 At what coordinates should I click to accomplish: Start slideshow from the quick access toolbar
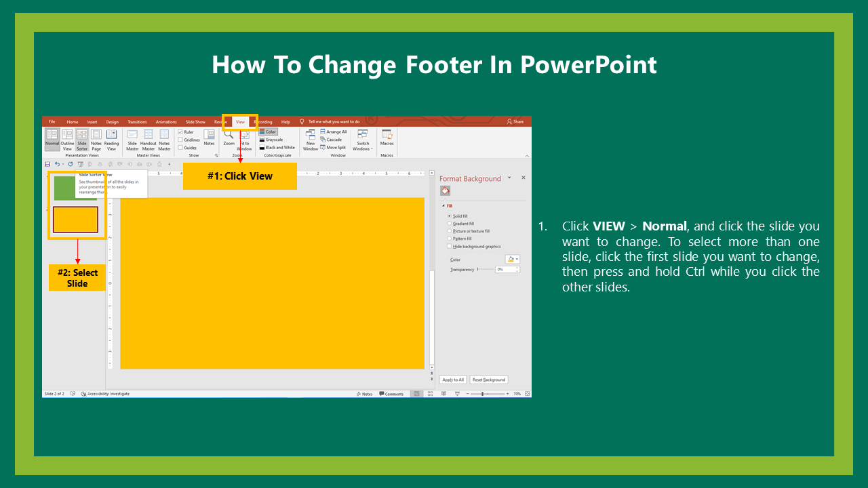(x=80, y=164)
